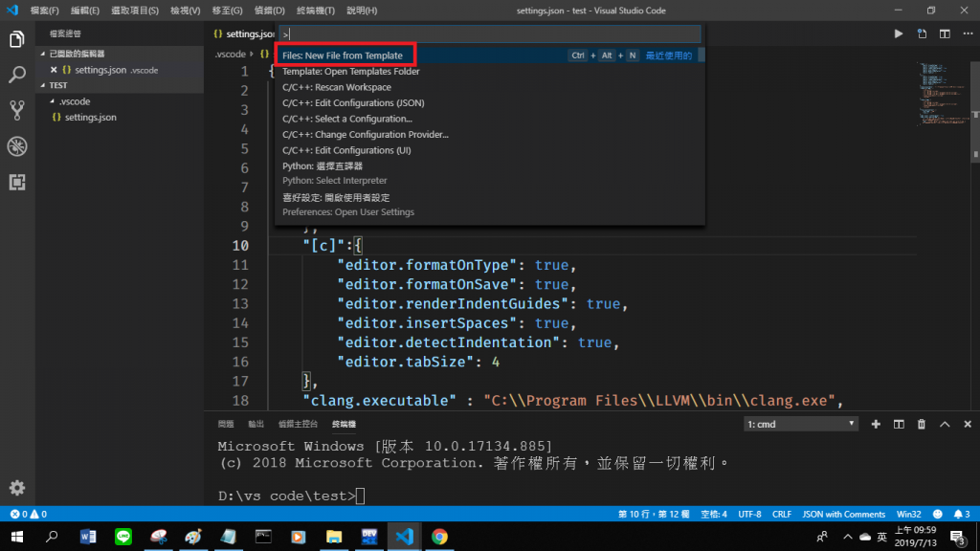Viewport: 980px width, 551px height.
Task: Open Chrome from the taskbar
Action: click(439, 537)
